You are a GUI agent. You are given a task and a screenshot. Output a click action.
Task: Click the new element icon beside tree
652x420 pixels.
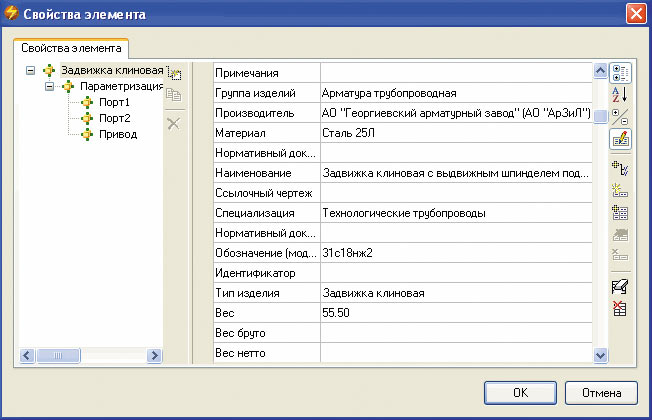173,73
